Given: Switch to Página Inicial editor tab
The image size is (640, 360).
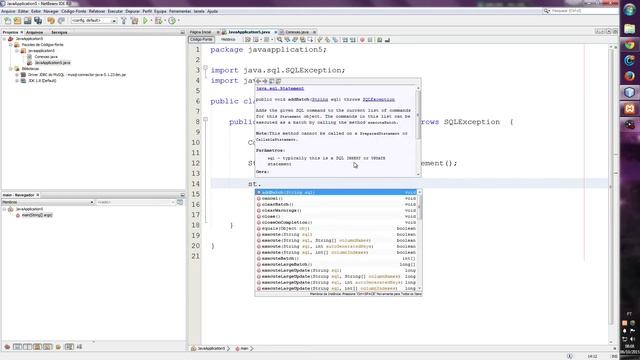Looking at the screenshot, I should point(201,32).
